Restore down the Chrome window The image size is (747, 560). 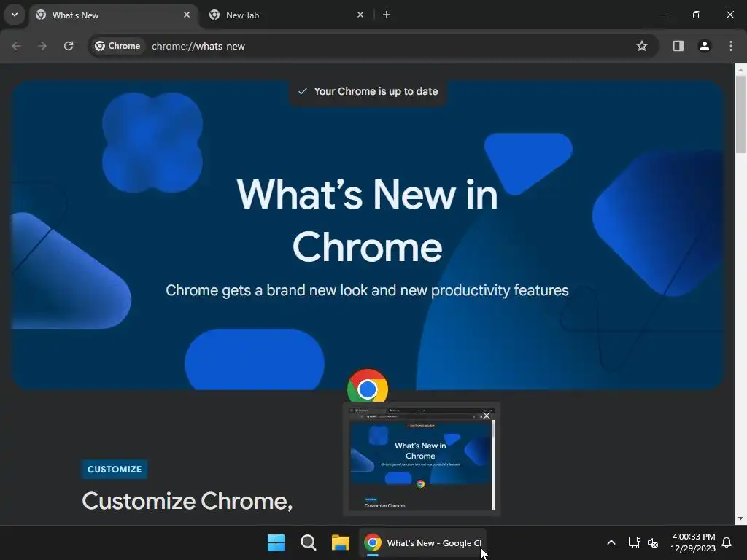697,15
